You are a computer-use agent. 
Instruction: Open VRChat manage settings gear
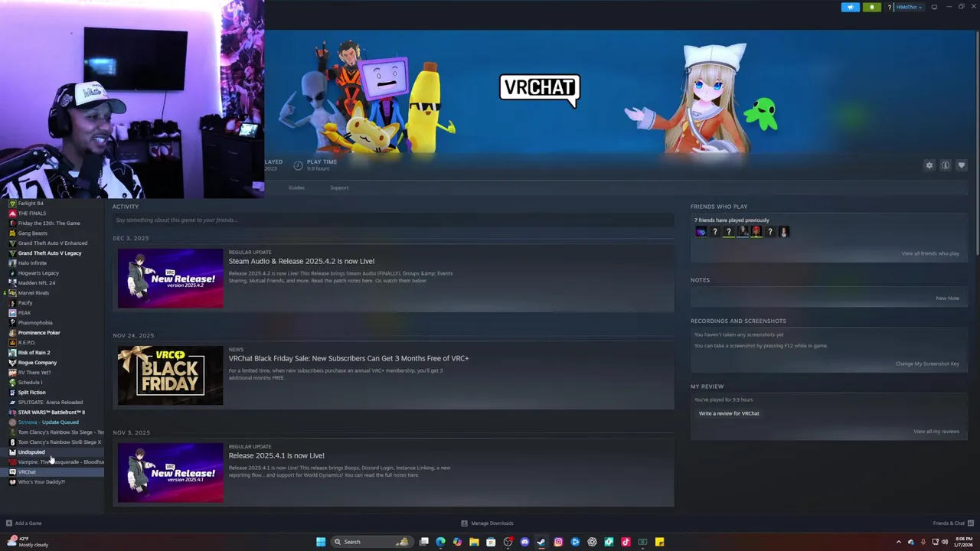pos(929,165)
